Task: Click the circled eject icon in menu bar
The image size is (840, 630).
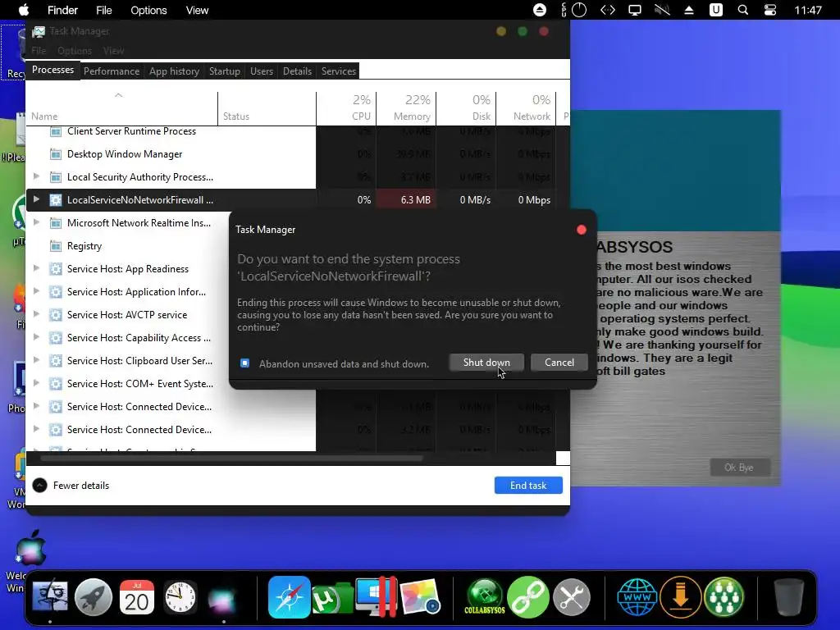Action: point(540,10)
